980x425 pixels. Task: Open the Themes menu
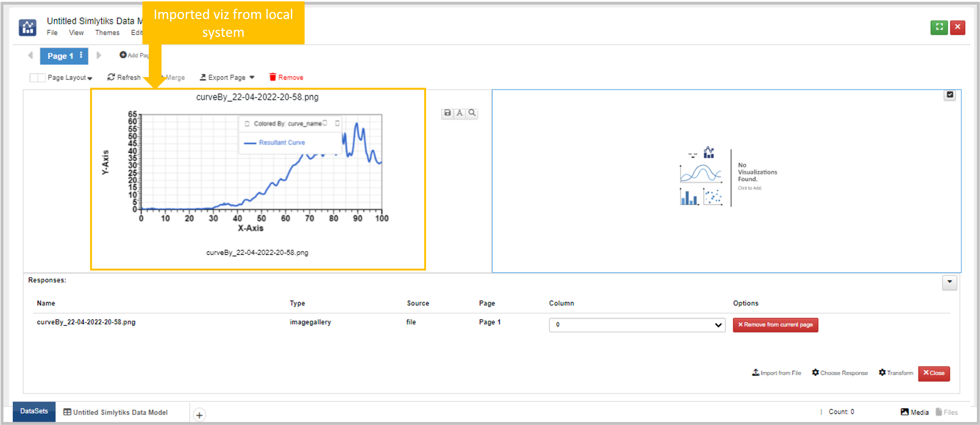click(107, 33)
